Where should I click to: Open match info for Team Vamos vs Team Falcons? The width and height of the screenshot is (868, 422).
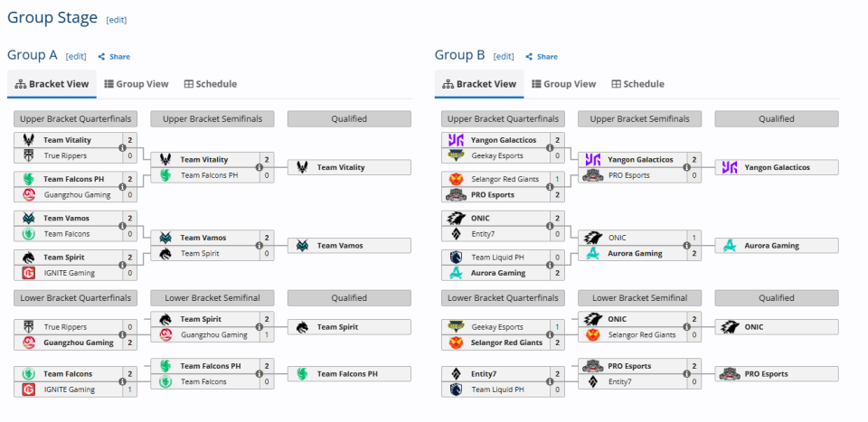tap(123, 226)
